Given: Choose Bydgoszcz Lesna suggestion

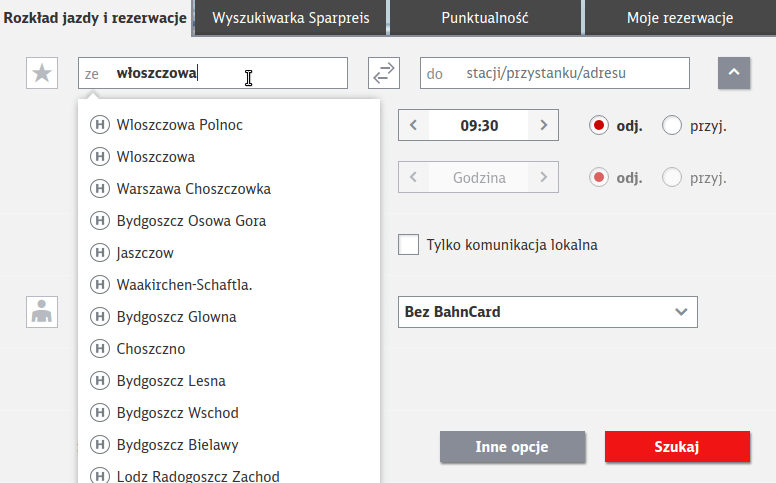Looking at the screenshot, I should tap(229, 381).
